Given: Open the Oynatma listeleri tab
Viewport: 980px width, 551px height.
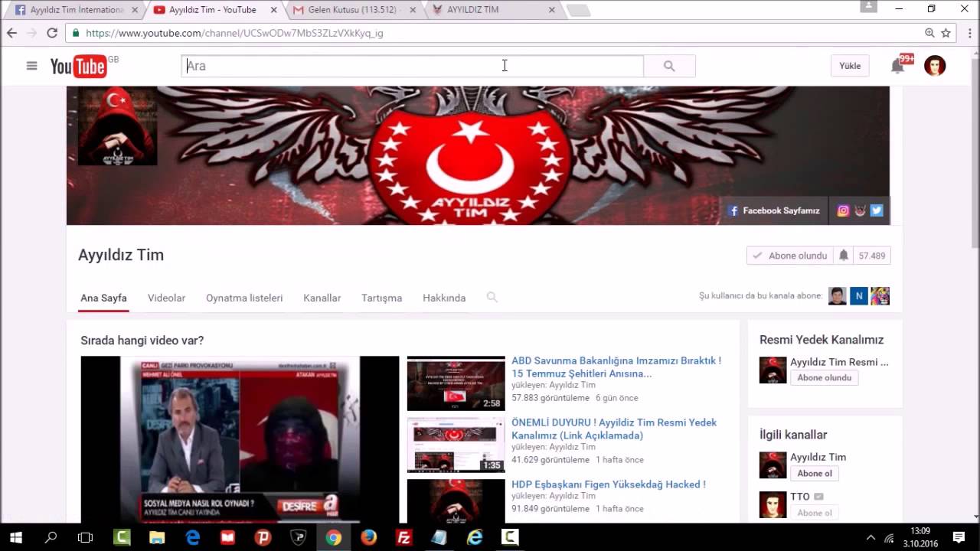Looking at the screenshot, I should [x=244, y=298].
